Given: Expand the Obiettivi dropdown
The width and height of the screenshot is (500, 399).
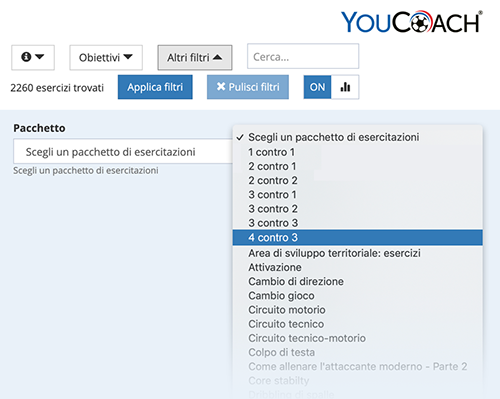Looking at the screenshot, I should tap(106, 57).
